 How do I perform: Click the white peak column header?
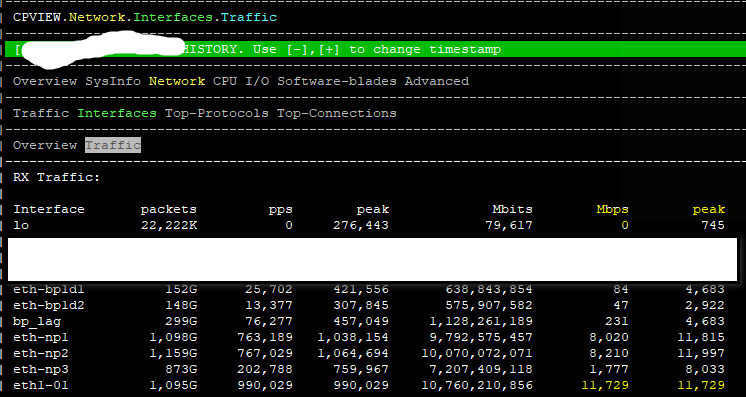(x=373, y=209)
